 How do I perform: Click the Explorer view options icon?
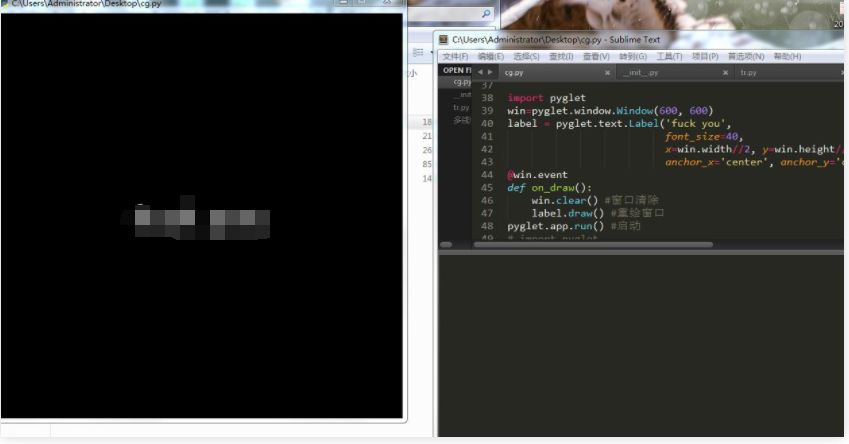pyautogui.click(x=418, y=52)
